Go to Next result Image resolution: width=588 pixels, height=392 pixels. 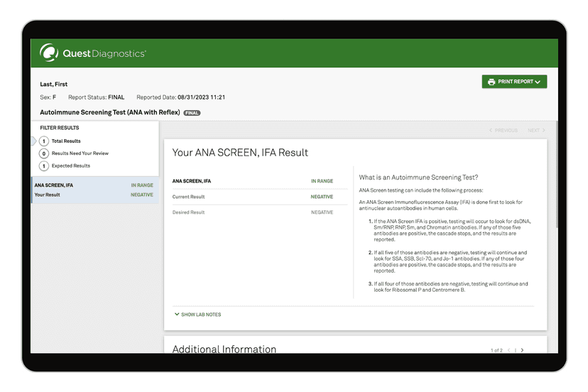coord(536,131)
